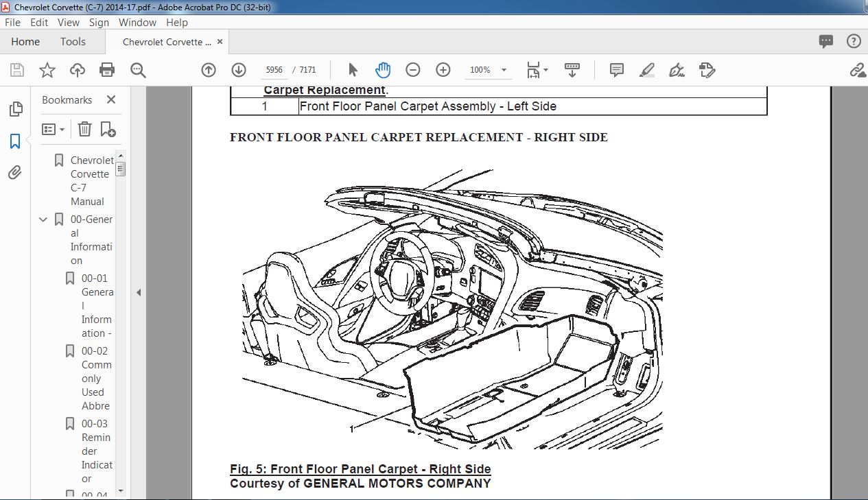Click the 'Fig. 5: Front Floor Panel Carpet - Right Side' caption
This screenshot has height=500, width=868.
[x=360, y=469]
